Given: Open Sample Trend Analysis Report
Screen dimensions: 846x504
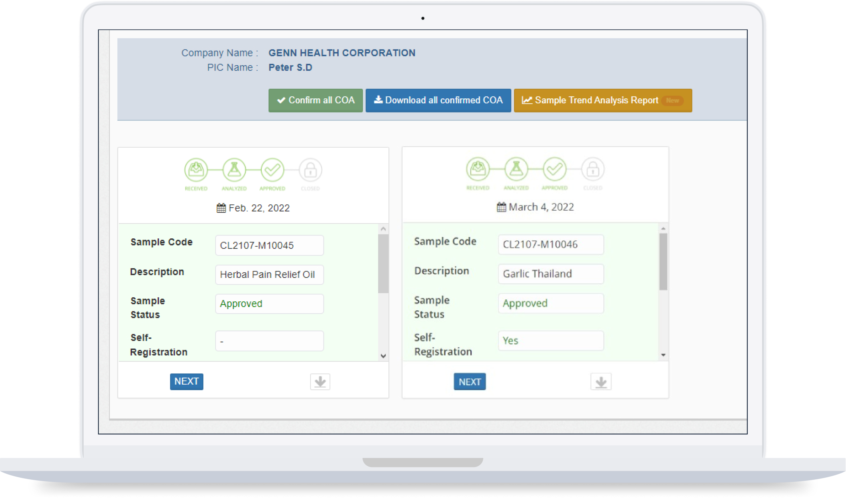Looking at the screenshot, I should coord(603,100).
